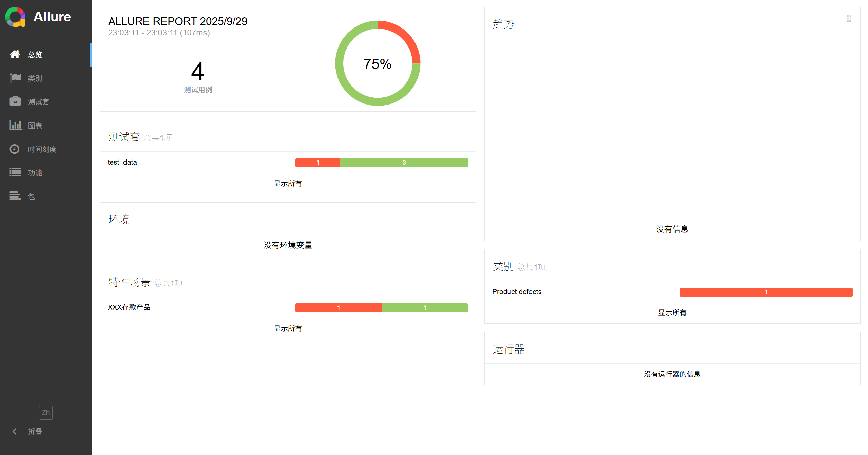
Task: Click the 包 packages icon
Action: coord(15,196)
